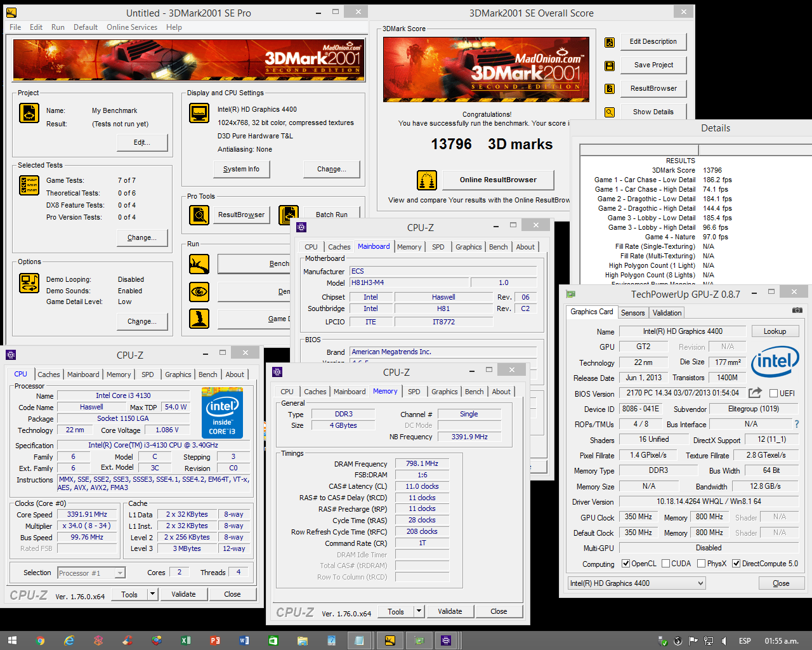Screen dimensions: 812x650
Task: Click Validate in the CPU-Z Memory window
Action: pyautogui.click(x=450, y=612)
